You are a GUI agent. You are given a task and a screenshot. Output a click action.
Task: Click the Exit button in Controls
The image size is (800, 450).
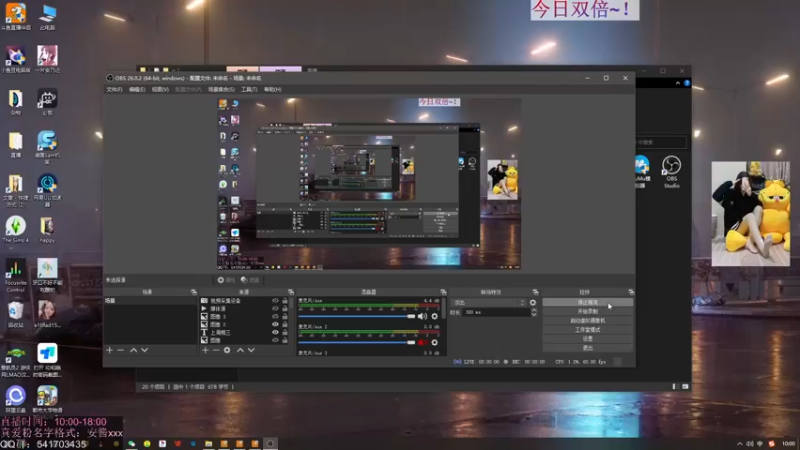(x=588, y=348)
